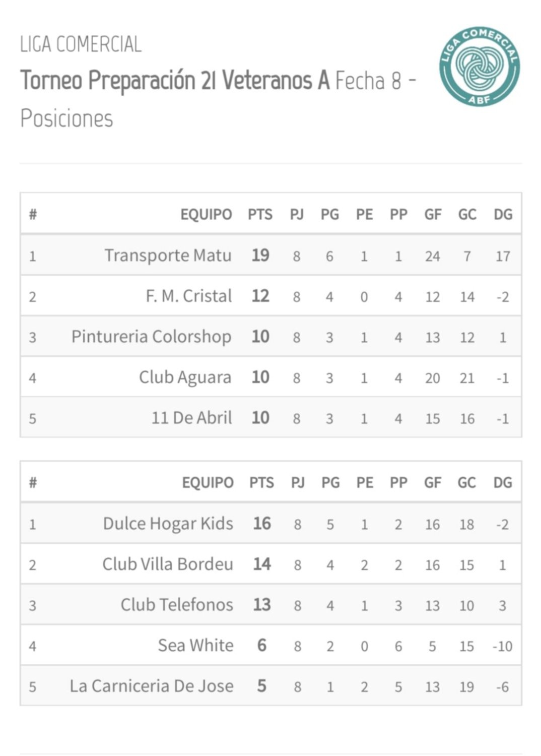Viewport: 541px width, 756px height.
Task: Open F. M. Cristal team entry
Action: coord(189,296)
